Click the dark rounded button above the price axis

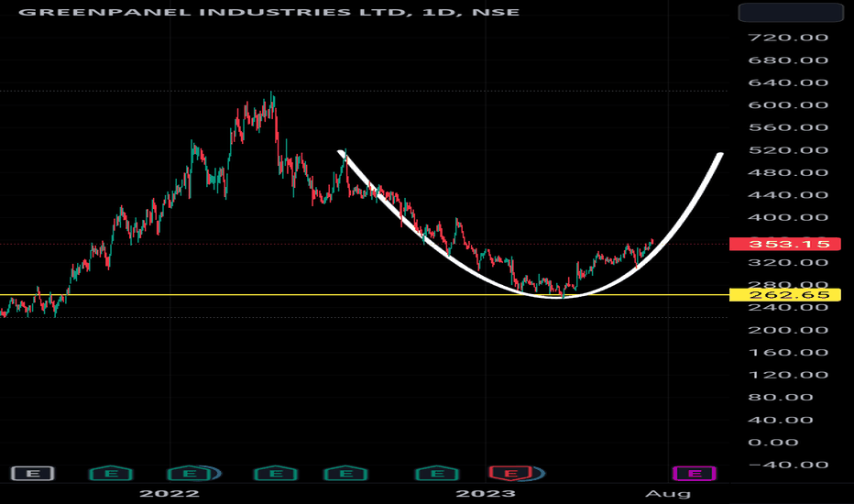[791, 13]
